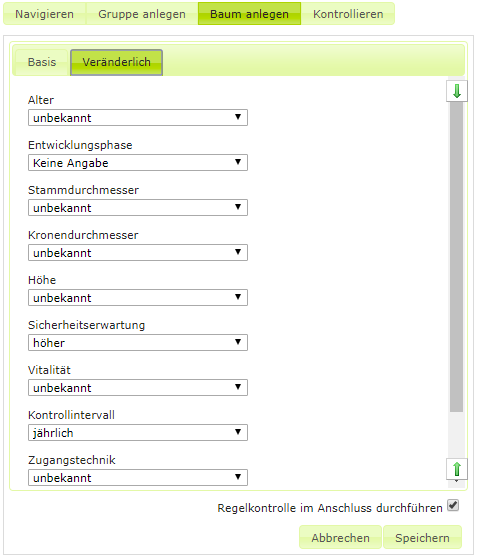Click the green down arrow scroll icon
The image size is (478, 559).
click(457, 91)
